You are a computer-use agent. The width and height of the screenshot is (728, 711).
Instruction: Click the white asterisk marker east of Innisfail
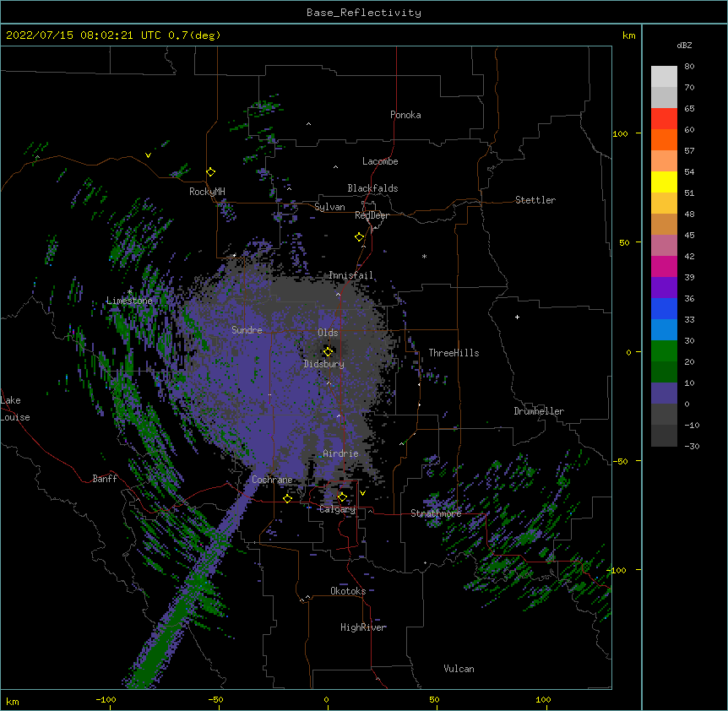coord(424,256)
